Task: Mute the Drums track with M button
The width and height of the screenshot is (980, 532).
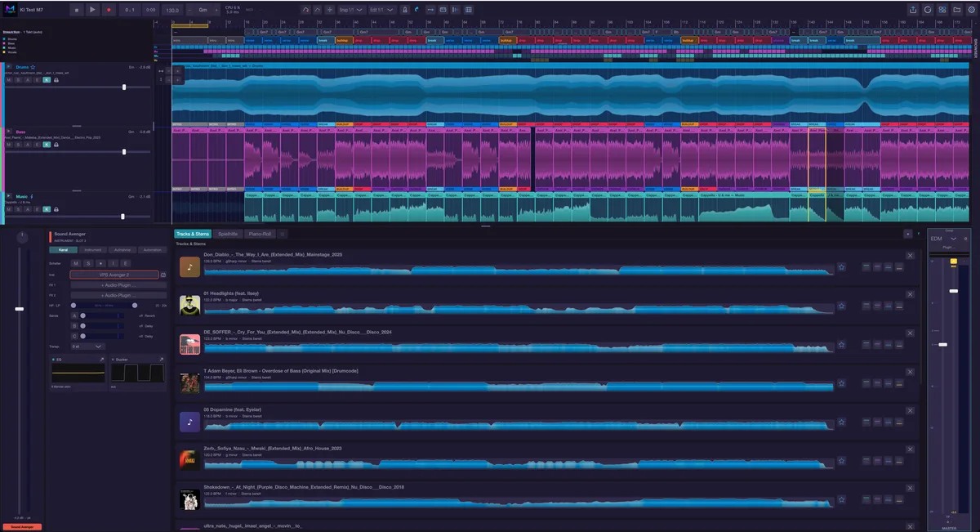Action: click(x=9, y=79)
